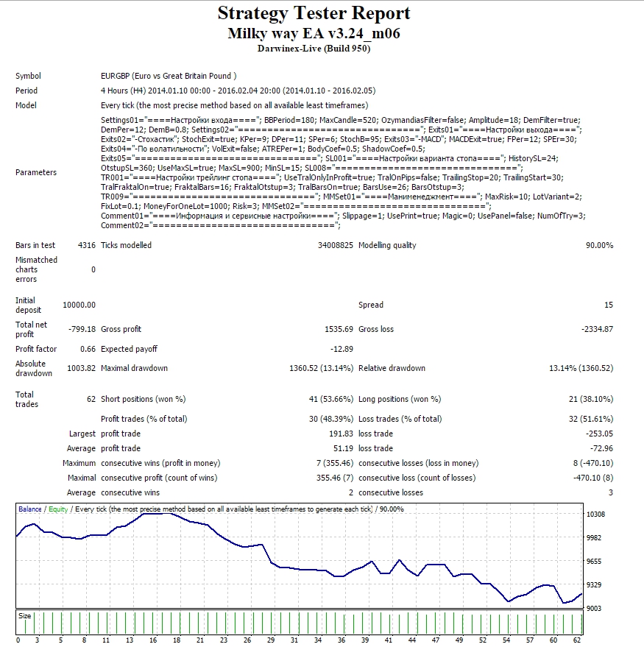This screenshot has height=647, width=644.
Task: Click the Maximal drawdown value 1360.52 (13.14%)
Action: click(322, 368)
